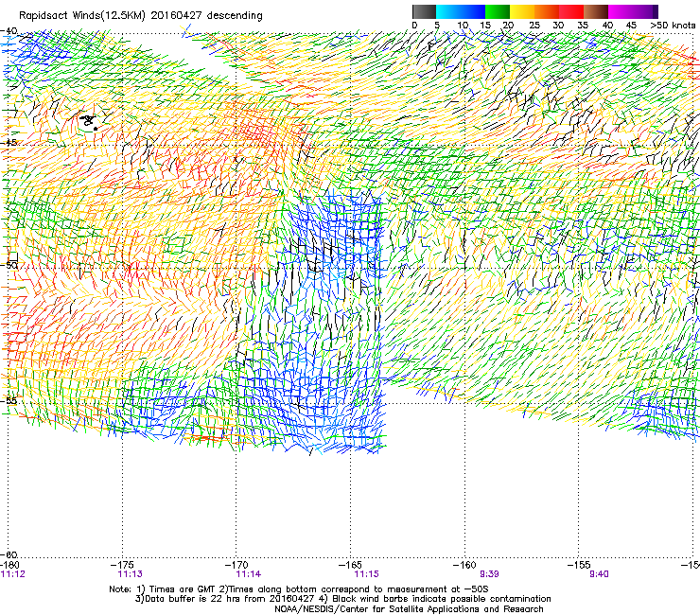
Task: Click the -180 longitude axis label
Action: point(9,565)
